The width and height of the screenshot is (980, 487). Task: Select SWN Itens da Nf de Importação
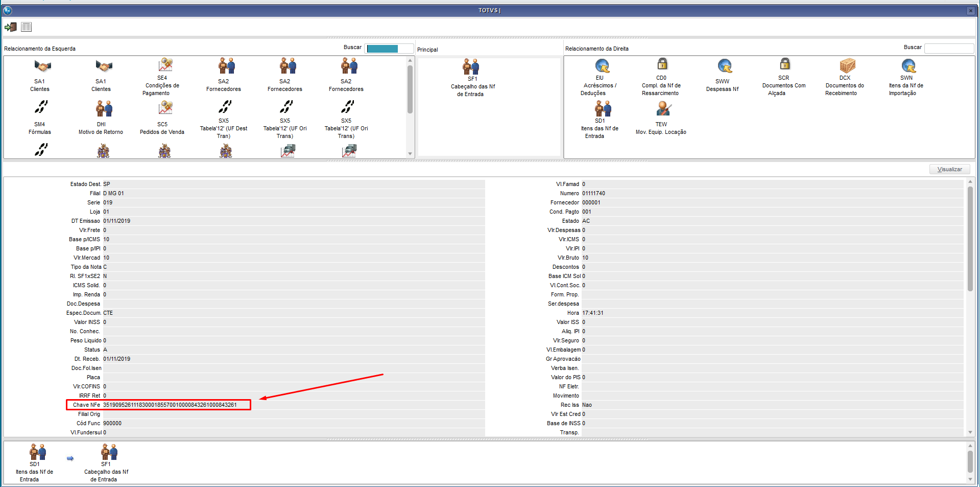pyautogui.click(x=909, y=66)
